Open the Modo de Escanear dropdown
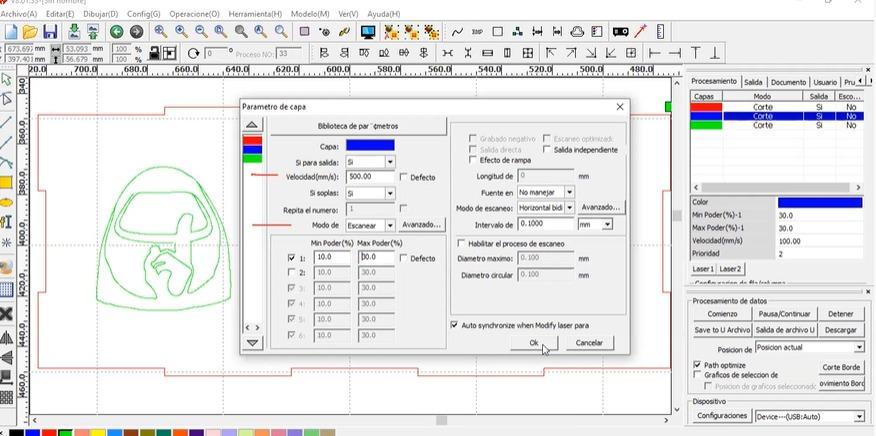The height and width of the screenshot is (436, 876). tap(390, 226)
